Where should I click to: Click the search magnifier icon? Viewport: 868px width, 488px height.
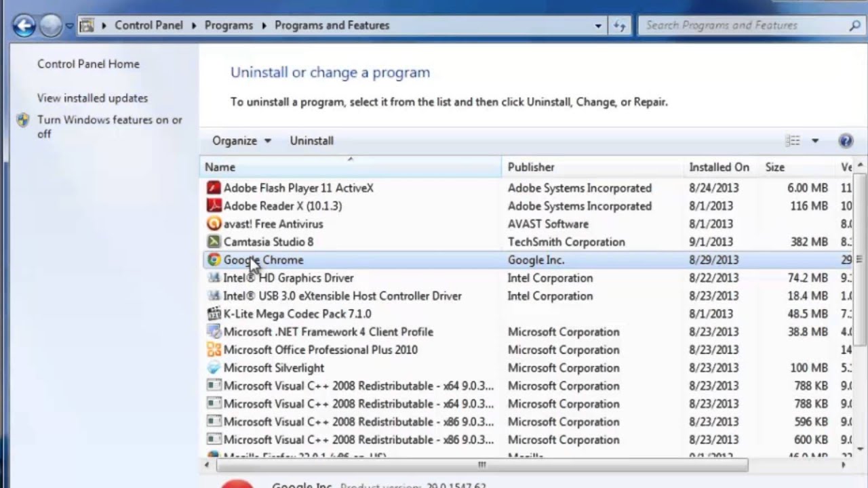(854, 26)
